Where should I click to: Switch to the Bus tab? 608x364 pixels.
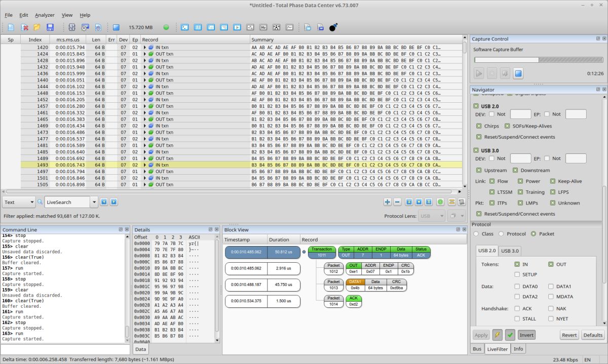(477, 349)
